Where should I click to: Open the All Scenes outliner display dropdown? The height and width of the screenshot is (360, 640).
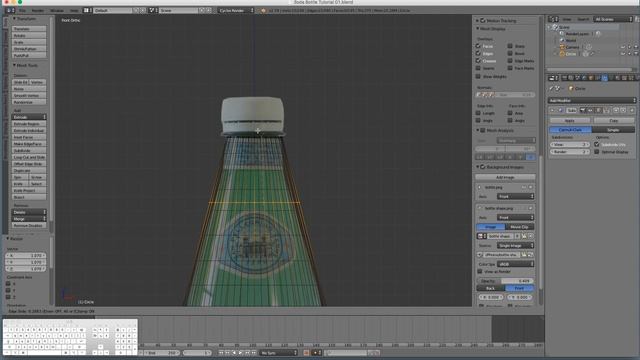[x=613, y=19]
